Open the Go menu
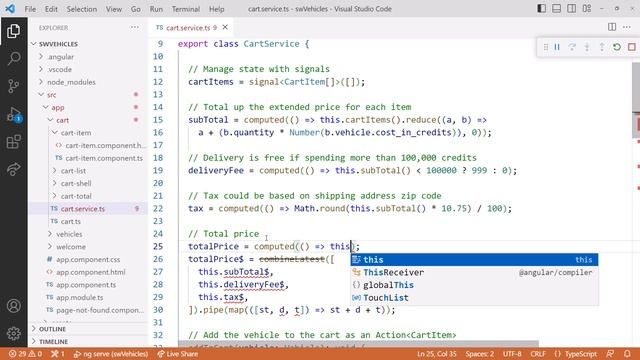The image size is (640, 360). tap(136, 9)
